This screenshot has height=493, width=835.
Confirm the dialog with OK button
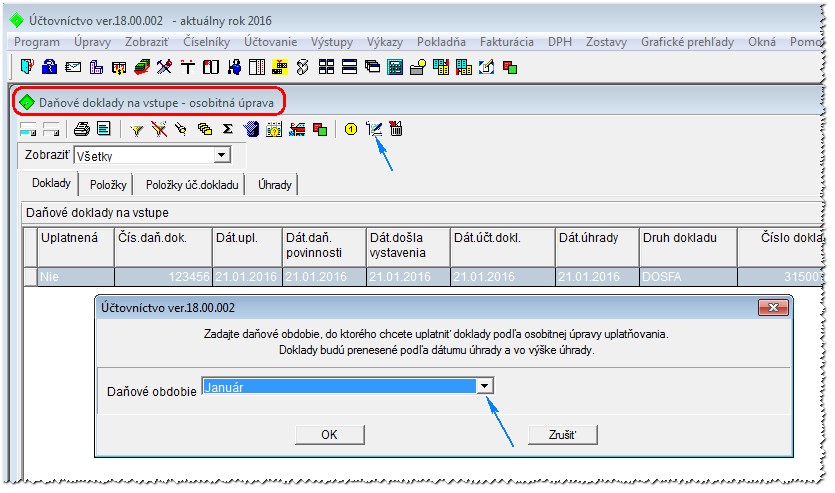coord(330,434)
